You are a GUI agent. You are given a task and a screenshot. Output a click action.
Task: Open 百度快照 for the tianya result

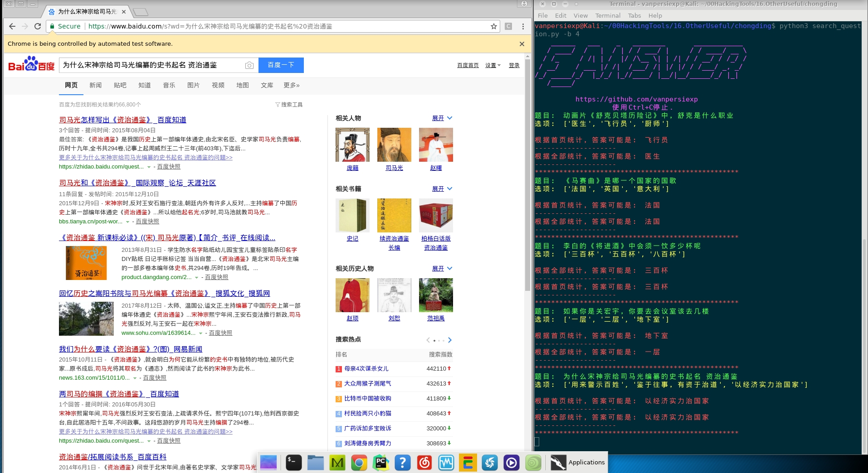[147, 222]
